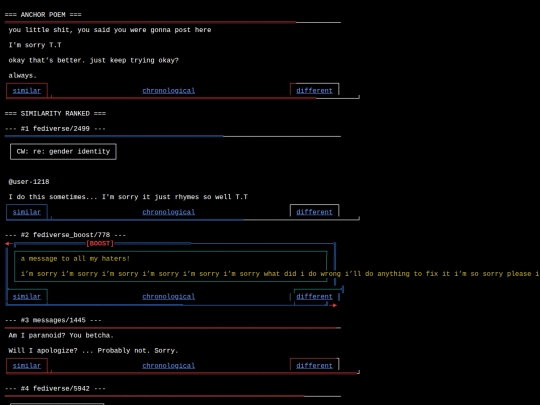
Task: Click the line 'I'm sorry T.T'
Action: click(35, 45)
